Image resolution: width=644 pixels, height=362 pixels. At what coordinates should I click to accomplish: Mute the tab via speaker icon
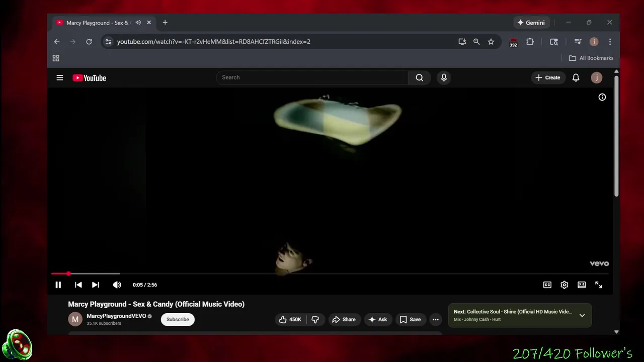(x=138, y=23)
